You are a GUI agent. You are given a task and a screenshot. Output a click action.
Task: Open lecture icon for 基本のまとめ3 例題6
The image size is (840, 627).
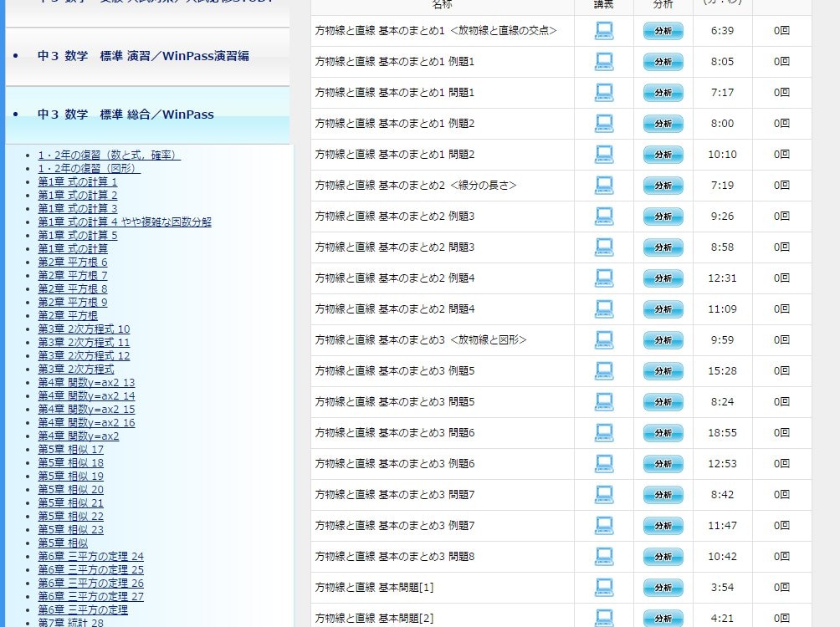click(604, 464)
